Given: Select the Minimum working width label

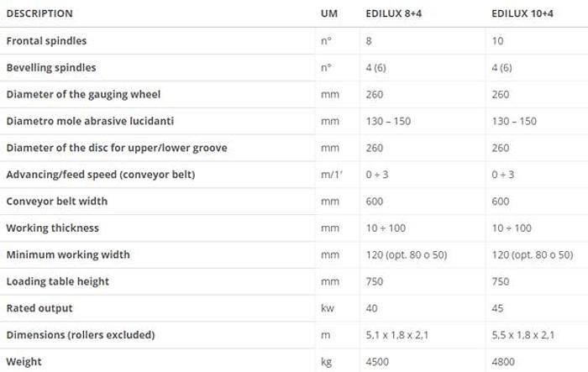Looking at the screenshot, I should pos(68,254).
